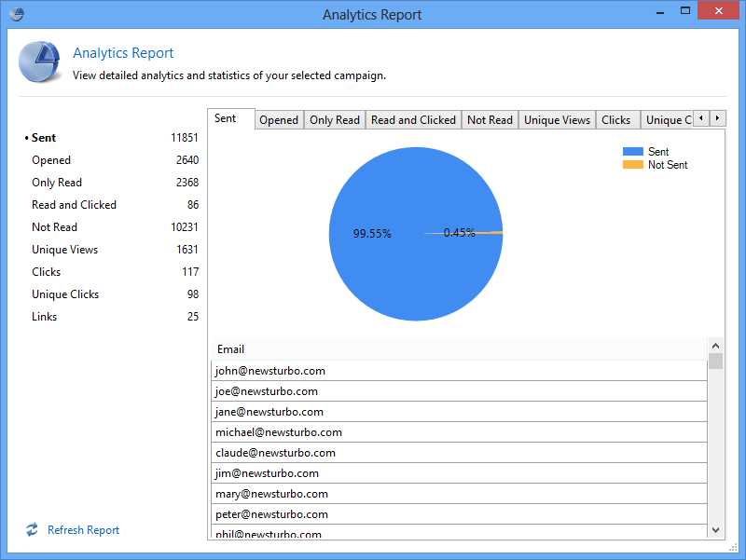Image resolution: width=746 pixels, height=560 pixels.
Task: Select Not Read in the statistics list
Action: coord(54,227)
